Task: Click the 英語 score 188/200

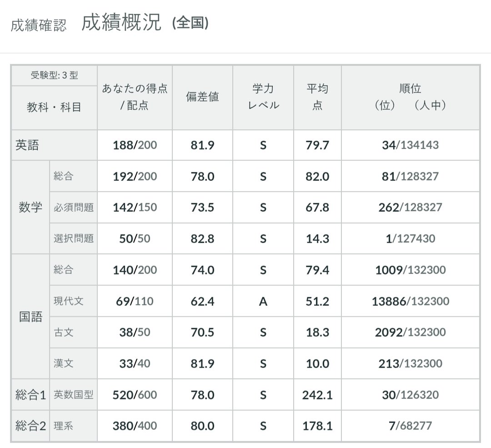Action: (x=135, y=145)
